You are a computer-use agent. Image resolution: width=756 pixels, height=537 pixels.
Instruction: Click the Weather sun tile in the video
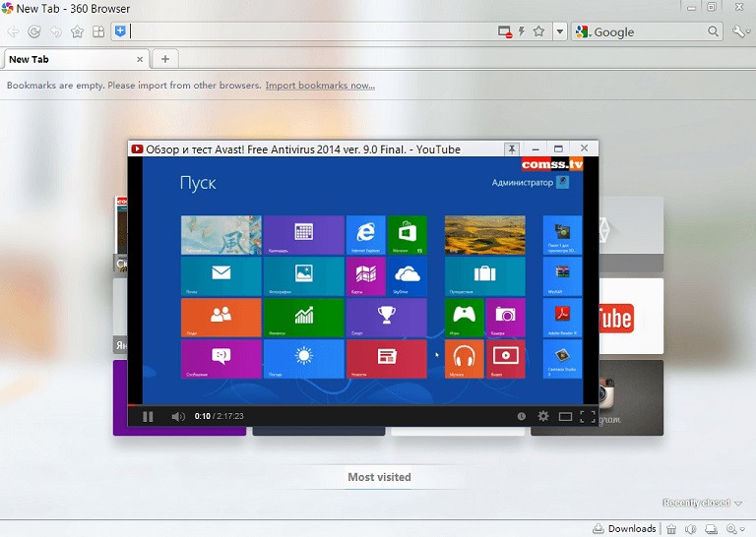click(304, 359)
